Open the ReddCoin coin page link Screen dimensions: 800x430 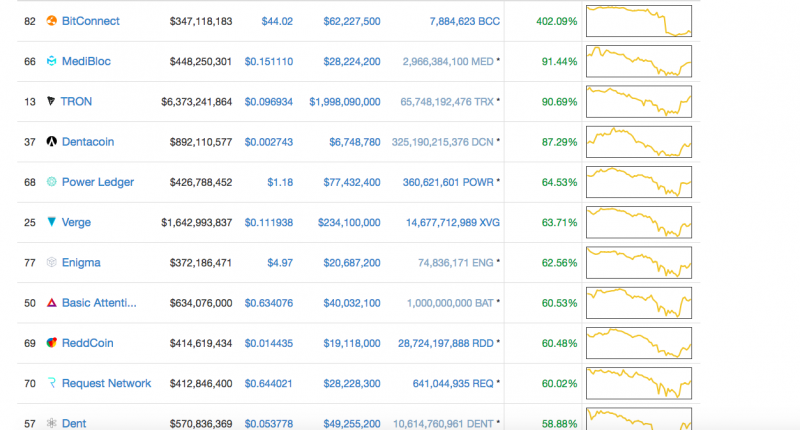87,343
